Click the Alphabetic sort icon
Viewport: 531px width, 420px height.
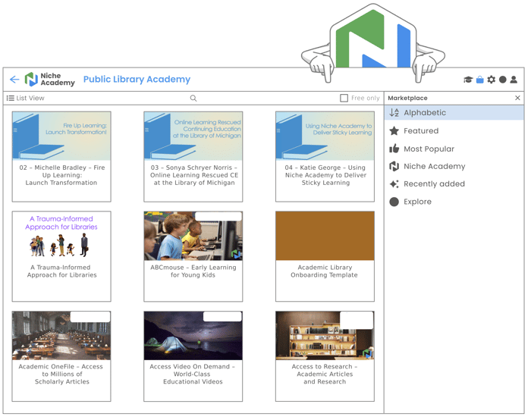(x=394, y=113)
